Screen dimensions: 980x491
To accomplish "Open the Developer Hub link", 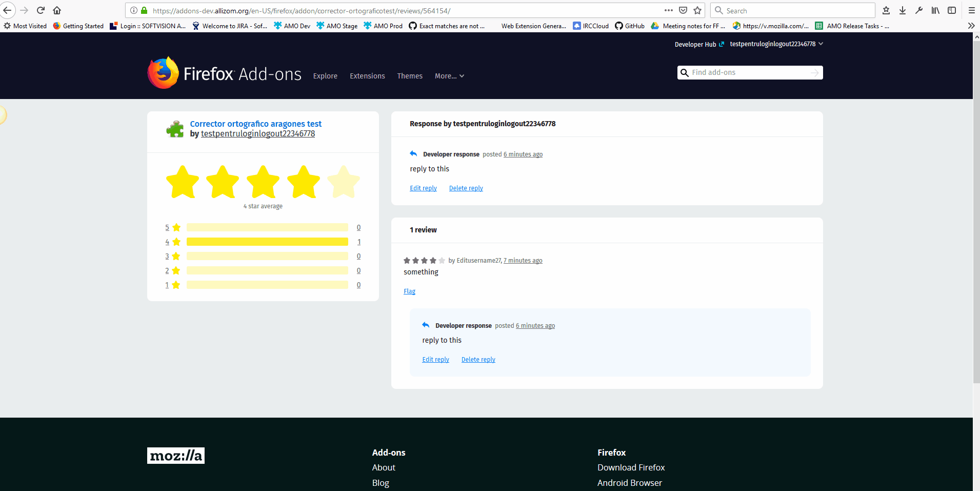I will click(699, 45).
